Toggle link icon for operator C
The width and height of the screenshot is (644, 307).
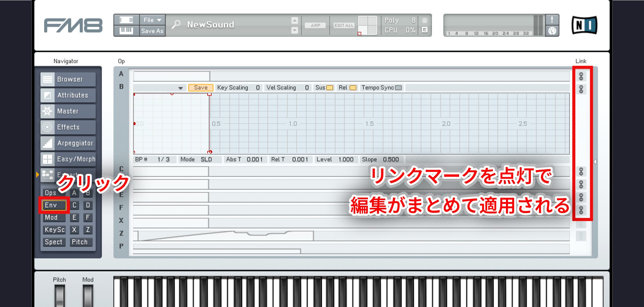pos(581,171)
